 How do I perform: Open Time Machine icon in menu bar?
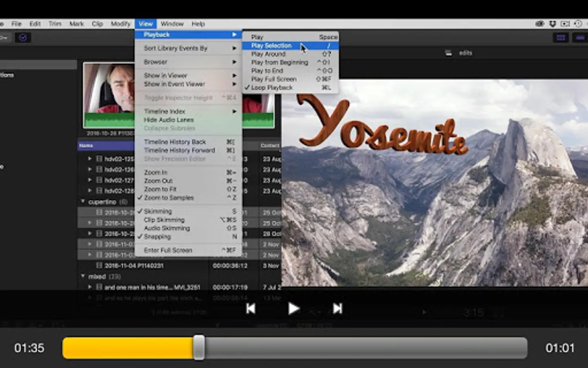tap(578, 24)
